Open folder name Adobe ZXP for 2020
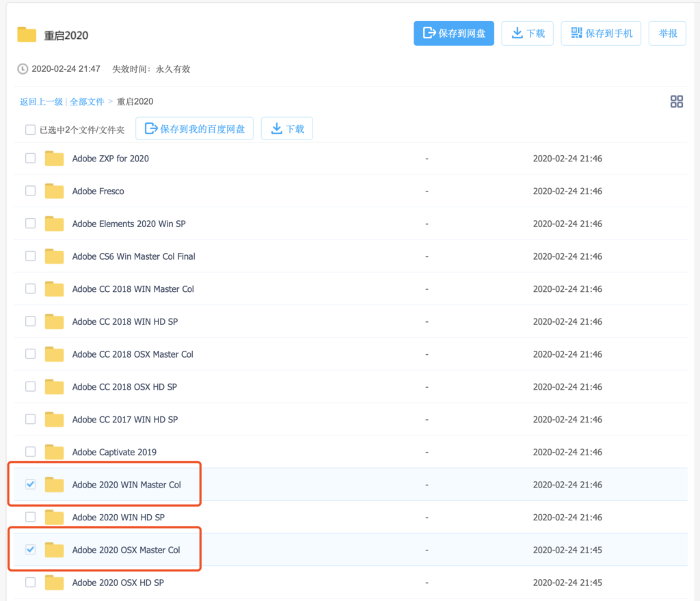Screen dimensions: 700x601 [110, 159]
